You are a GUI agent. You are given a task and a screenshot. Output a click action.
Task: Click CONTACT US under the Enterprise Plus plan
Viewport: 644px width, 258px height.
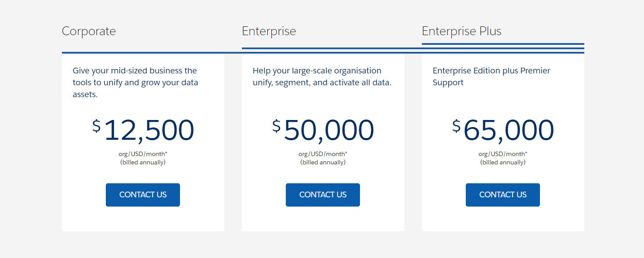tap(503, 195)
